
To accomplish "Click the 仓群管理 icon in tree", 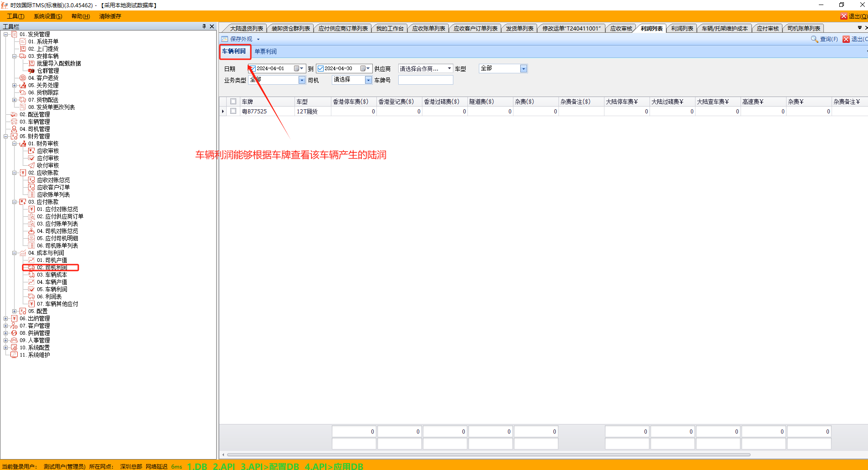I will (x=31, y=71).
